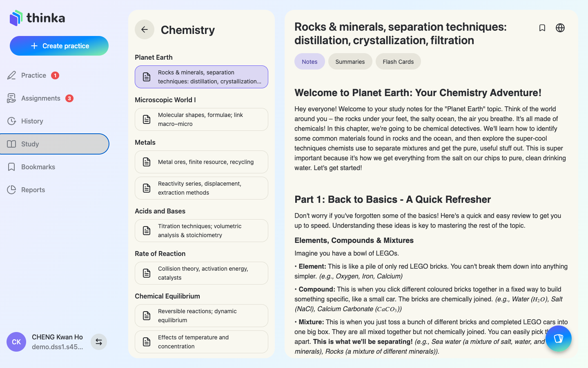The image size is (588, 368).
Task: Click the Chemistry panel title
Action: point(188,30)
